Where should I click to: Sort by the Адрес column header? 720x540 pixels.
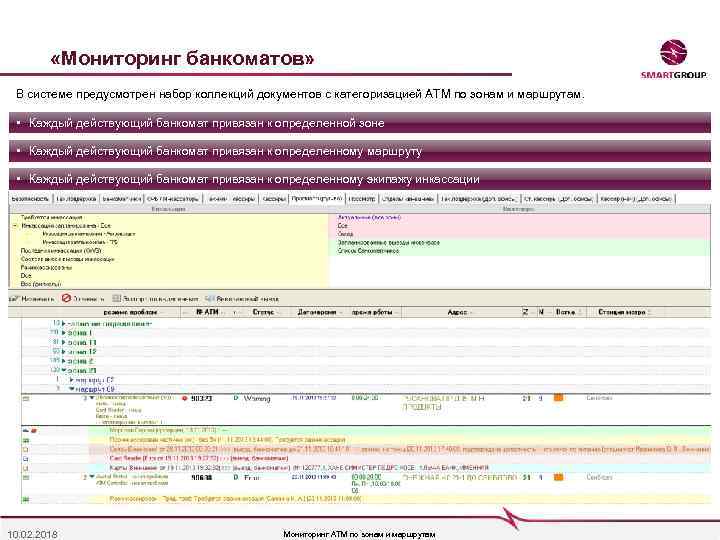[x=457, y=312]
